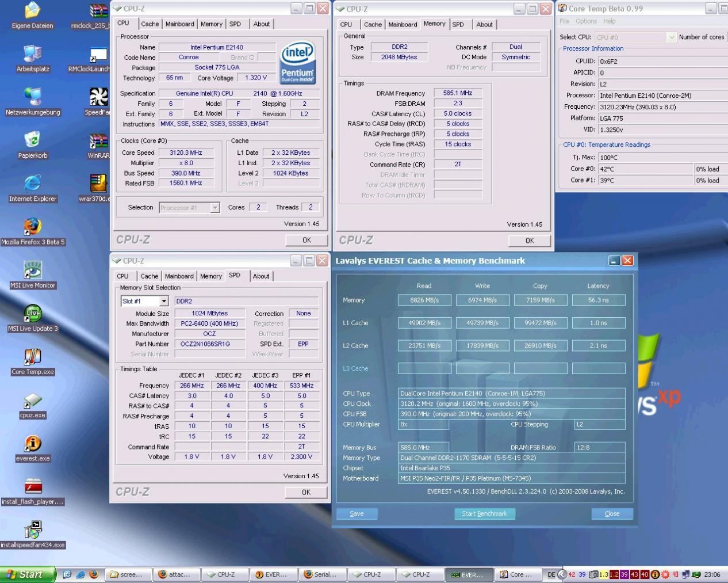Open the Slot #1 memory slot dropdown
The width and height of the screenshot is (728, 583).
click(x=164, y=301)
